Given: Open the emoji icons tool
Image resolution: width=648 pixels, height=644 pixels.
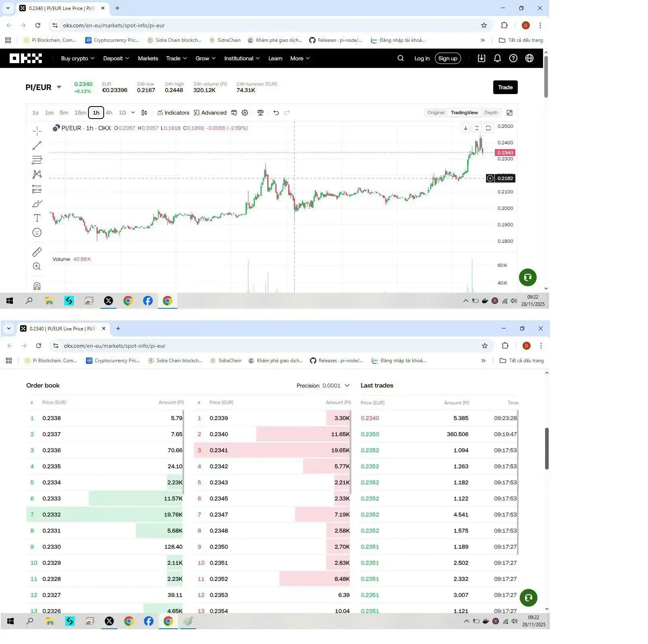Looking at the screenshot, I should pos(37,232).
